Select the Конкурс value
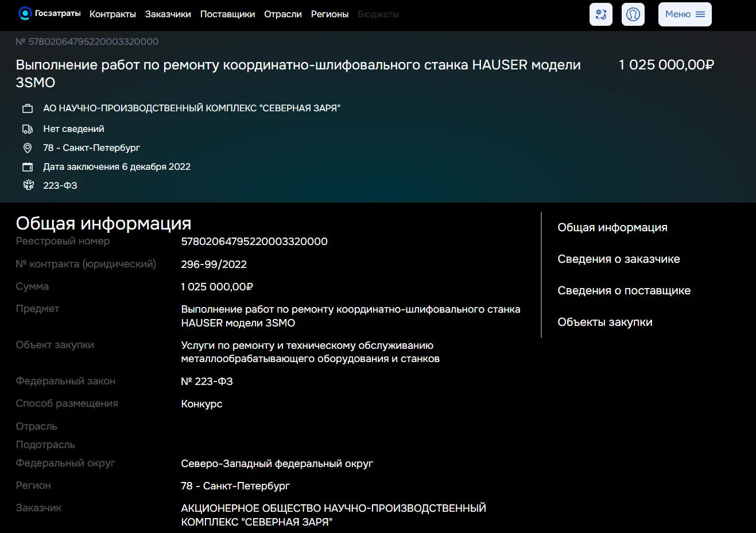Viewport: 756px width, 533px height. click(201, 404)
